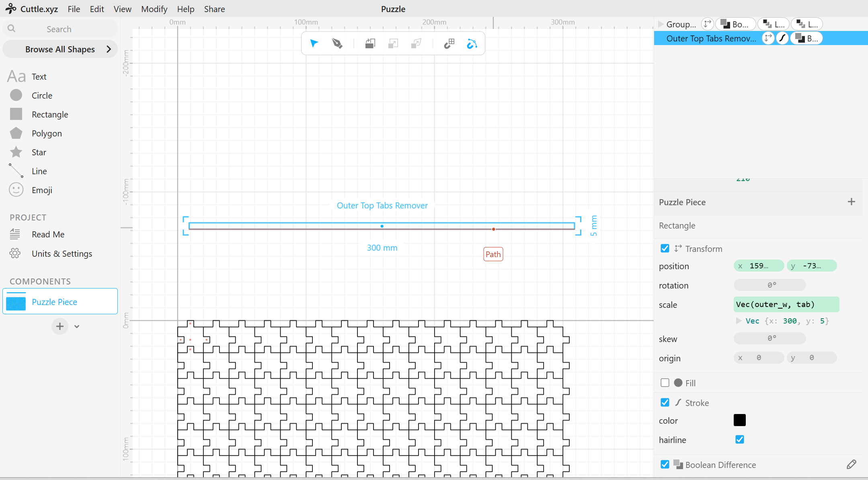This screenshot has width=868, height=480.
Task: Edit the scale expression Vec(outer_w, tab)
Action: click(786, 304)
